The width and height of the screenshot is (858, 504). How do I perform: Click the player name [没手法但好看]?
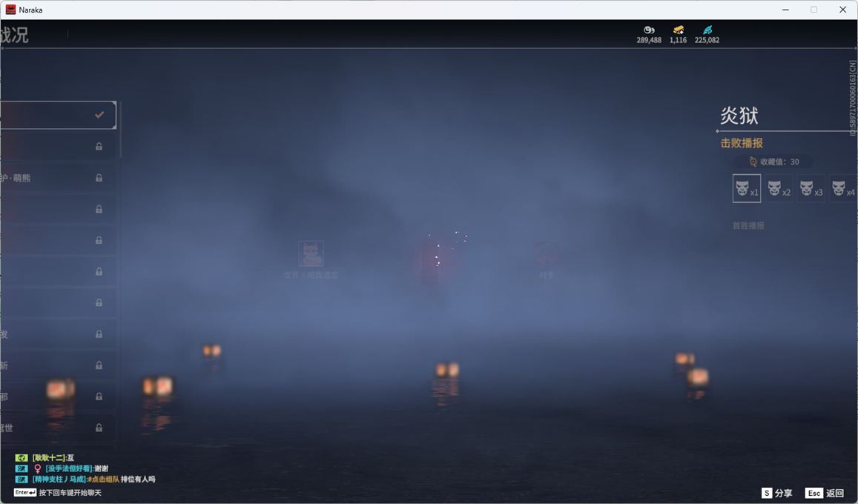click(69, 468)
